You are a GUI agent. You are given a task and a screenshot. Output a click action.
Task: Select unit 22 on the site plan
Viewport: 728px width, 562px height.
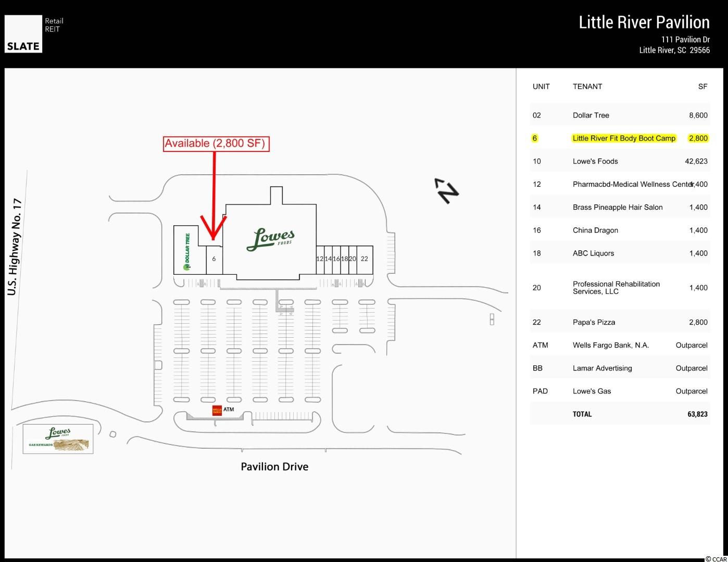tap(365, 259)
